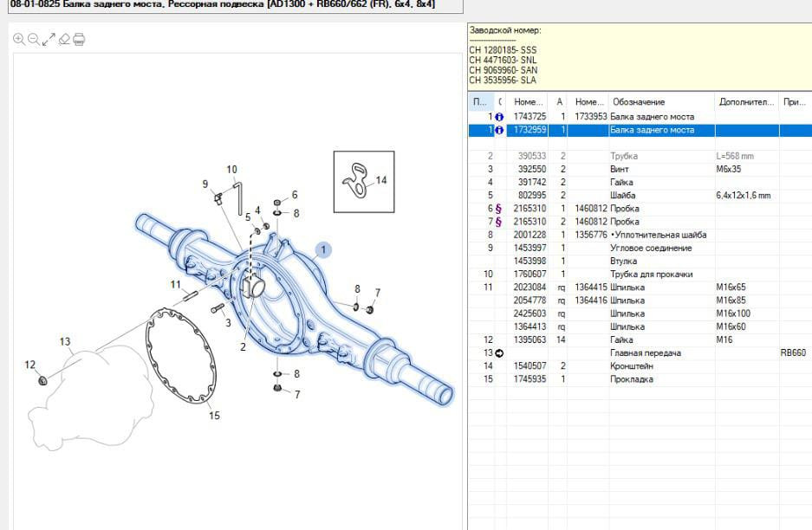
Task: Click the 'Дополнител...' column header
Action: point(745,102)
